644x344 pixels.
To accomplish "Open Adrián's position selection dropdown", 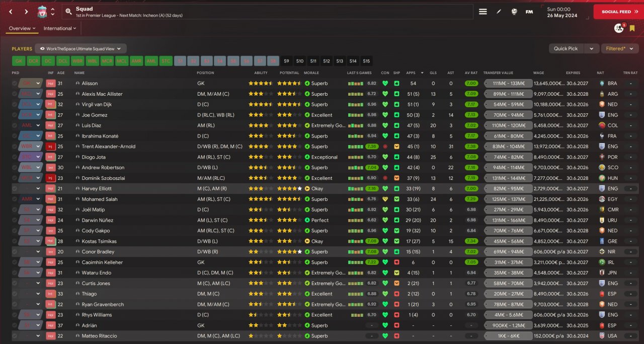I will tap(31, 325).
